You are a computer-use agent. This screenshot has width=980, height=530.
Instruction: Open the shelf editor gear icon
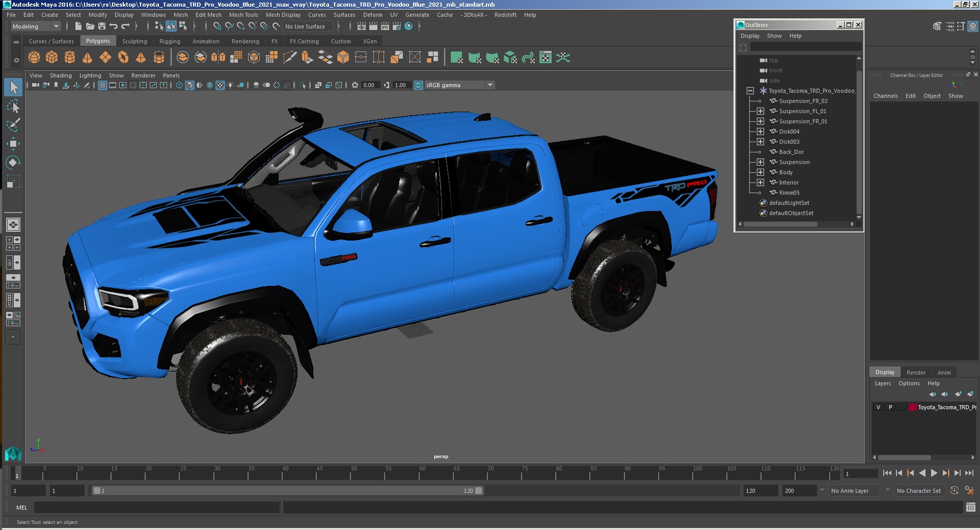coord(16,60)
